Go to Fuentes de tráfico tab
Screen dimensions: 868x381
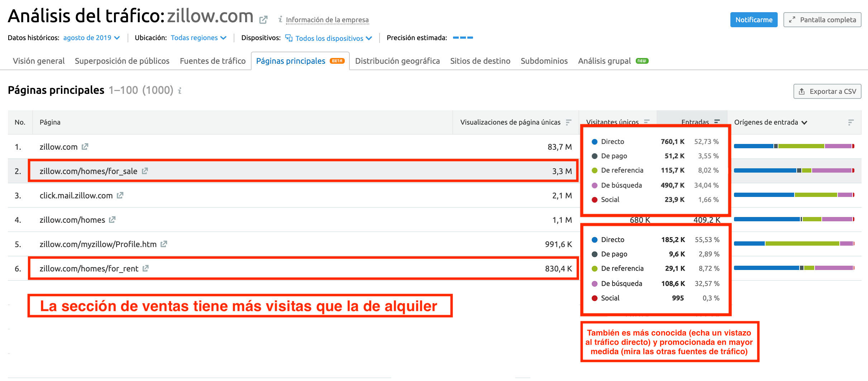(213, 61)
